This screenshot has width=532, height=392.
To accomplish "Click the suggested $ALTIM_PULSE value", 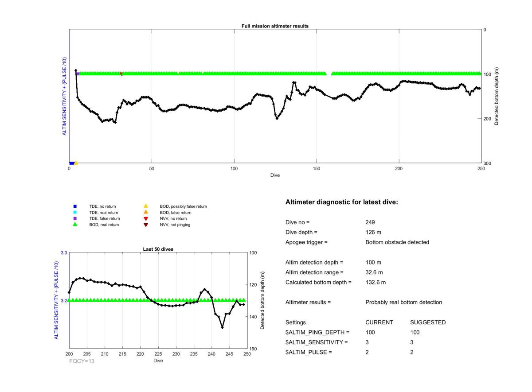I will (x=412, y=353).
